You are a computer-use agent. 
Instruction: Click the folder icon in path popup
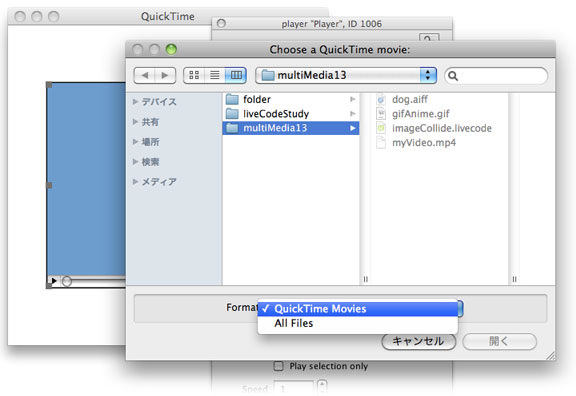pyautogui.click(x=268, y=75)
